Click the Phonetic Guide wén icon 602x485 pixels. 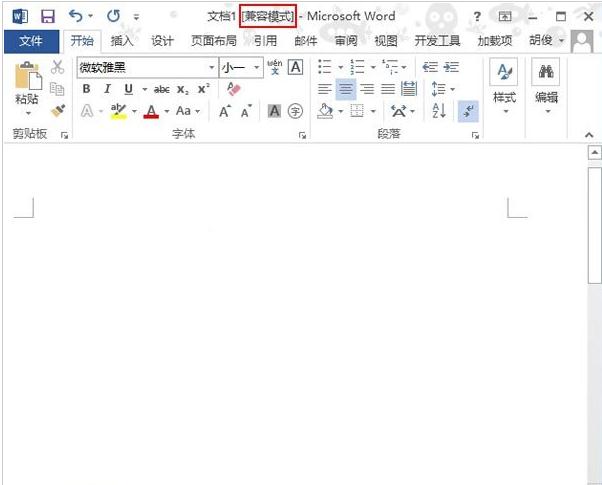pyautogui.click(x=275, y=67)
